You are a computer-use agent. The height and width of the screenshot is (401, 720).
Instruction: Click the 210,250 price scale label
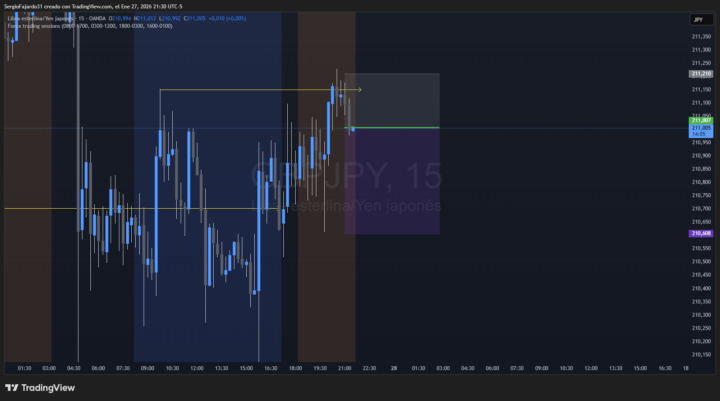(701, 328)
